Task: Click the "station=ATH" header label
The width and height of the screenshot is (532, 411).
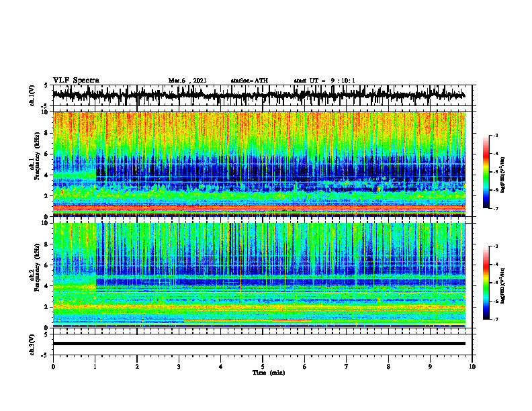Action: (249, 81)
